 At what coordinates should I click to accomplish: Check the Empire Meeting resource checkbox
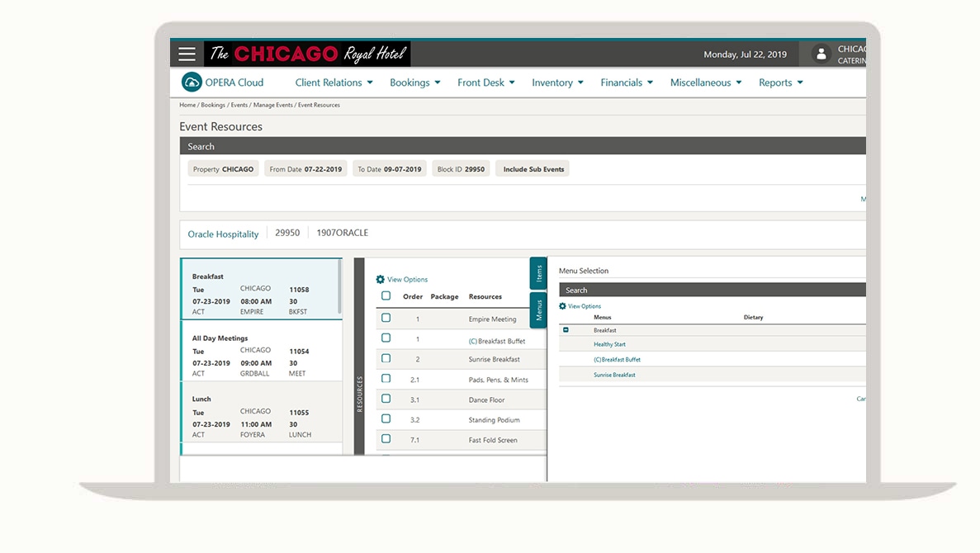point(386,318)
